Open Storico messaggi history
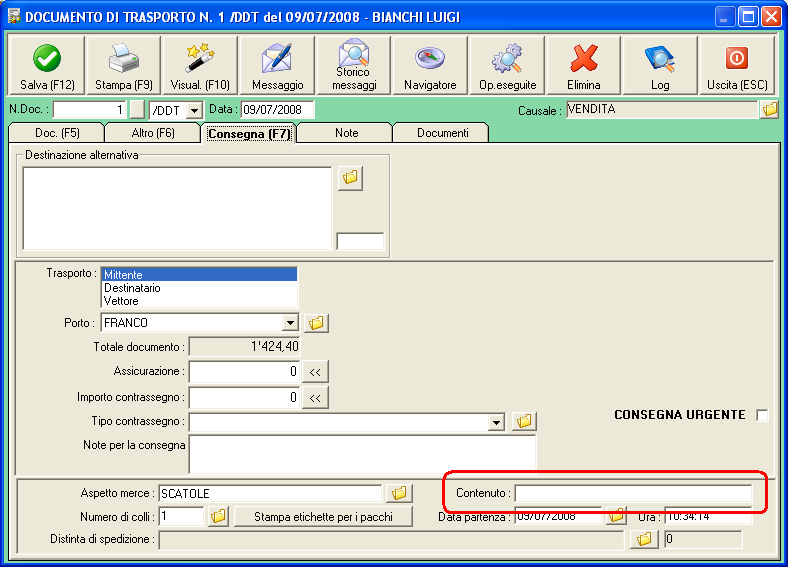The image size is (788, 567). coord(354,65)
